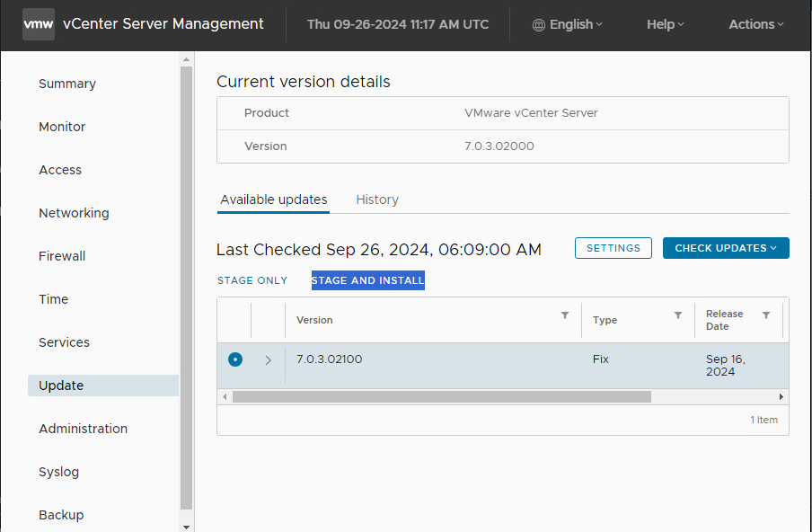This screenshot has height=532, width=812.
Task: Filter the Version column
Action: click(x=565, y=315)
